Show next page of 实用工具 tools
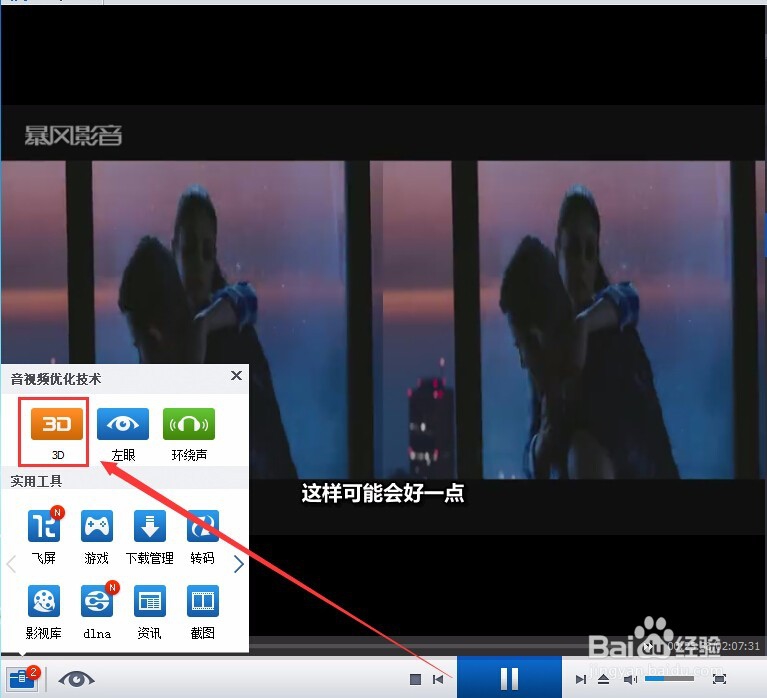 coord(239,564)
